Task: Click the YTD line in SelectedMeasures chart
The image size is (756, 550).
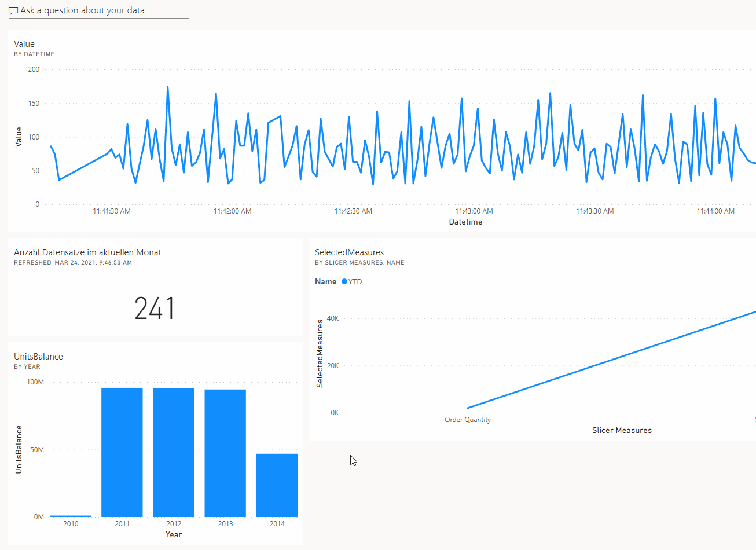Action: pos(611,360)
